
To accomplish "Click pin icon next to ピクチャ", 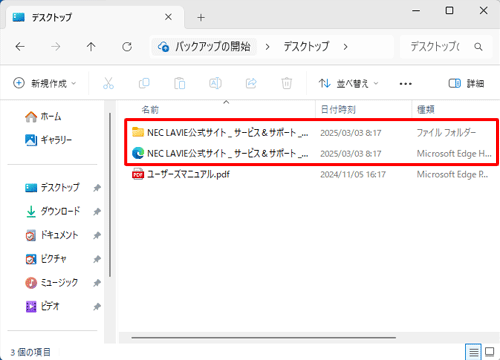I will point(97,259).
